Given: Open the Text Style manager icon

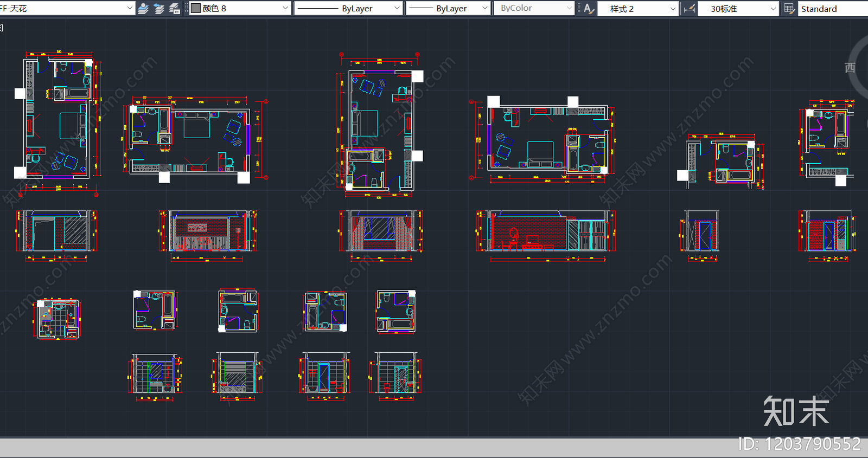Looking at the screenshot, I should pos(589,9).
